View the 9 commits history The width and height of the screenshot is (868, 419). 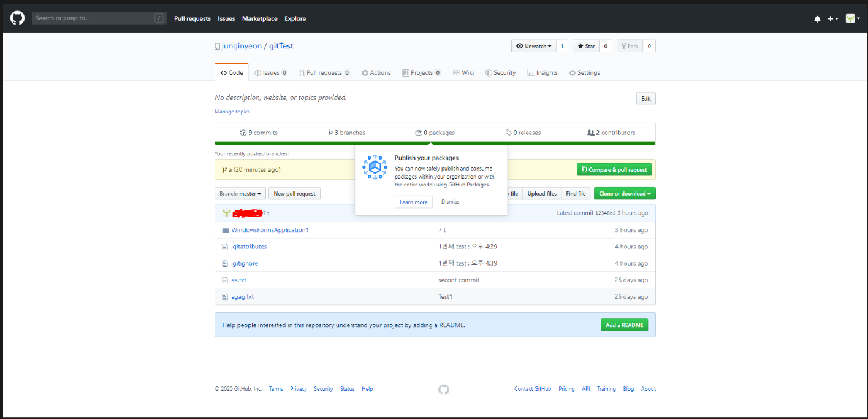tap(259, 133)
